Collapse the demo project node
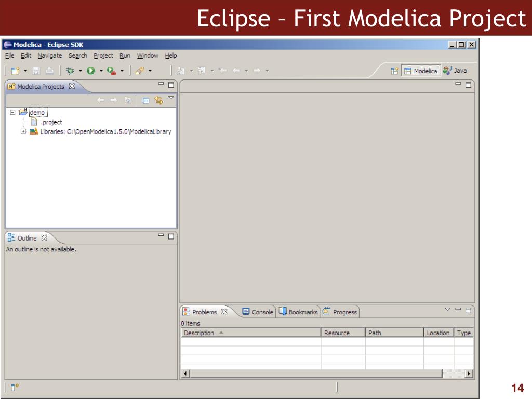 [x=12, y=112]
